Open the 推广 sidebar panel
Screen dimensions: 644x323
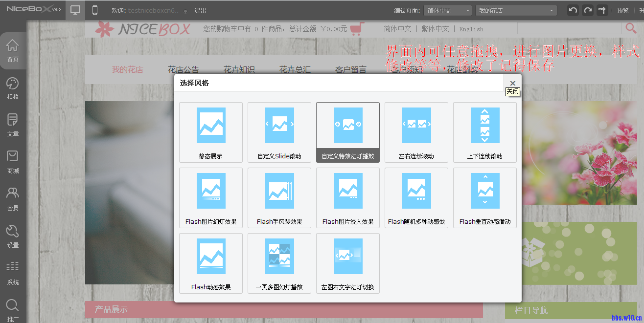(13, 309)
